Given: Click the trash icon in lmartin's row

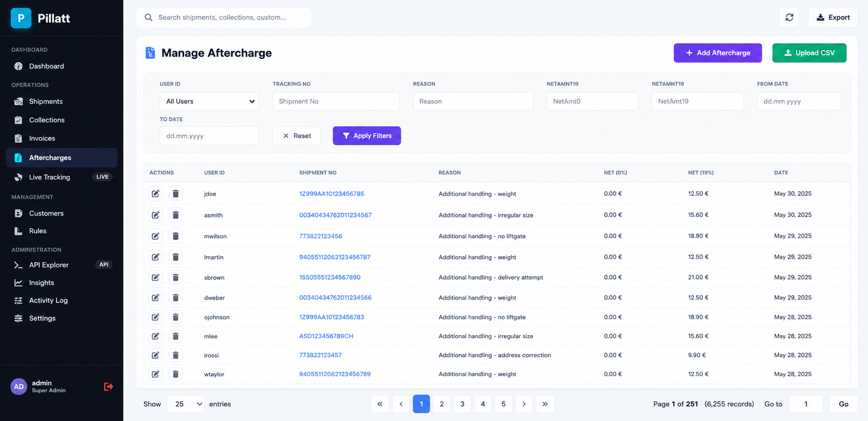Looking at the screenshot, I should pyautogui.click(x=175, y=257).
